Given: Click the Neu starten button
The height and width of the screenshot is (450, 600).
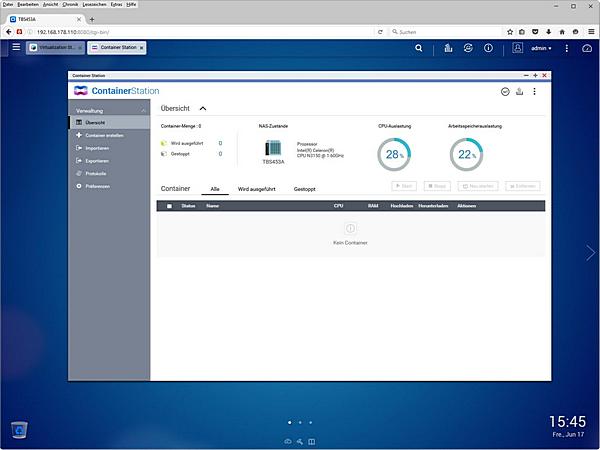Looking at the screenshot, I should click(x=478, y=186).
